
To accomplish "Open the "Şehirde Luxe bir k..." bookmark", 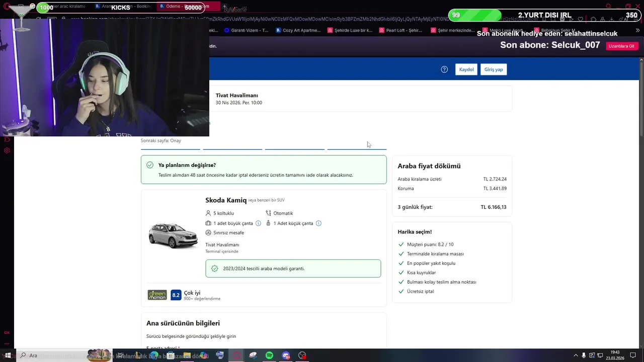I will coord(350,30).
